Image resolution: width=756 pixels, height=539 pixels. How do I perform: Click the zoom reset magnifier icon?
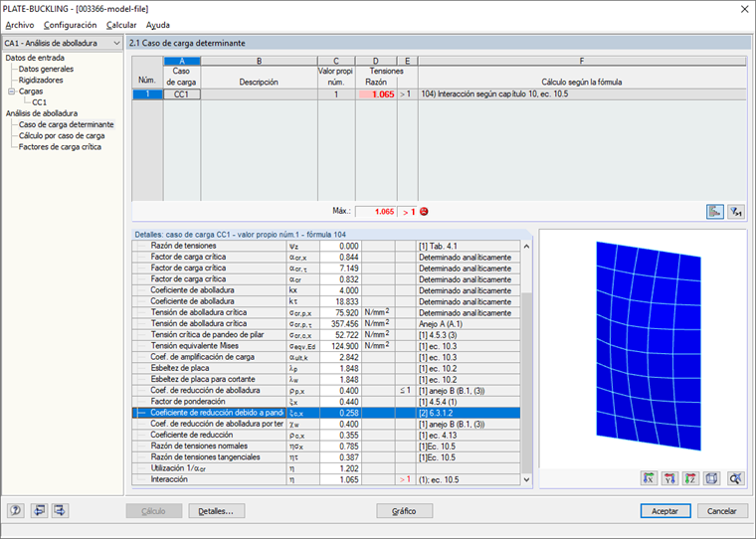click(735, 478)
